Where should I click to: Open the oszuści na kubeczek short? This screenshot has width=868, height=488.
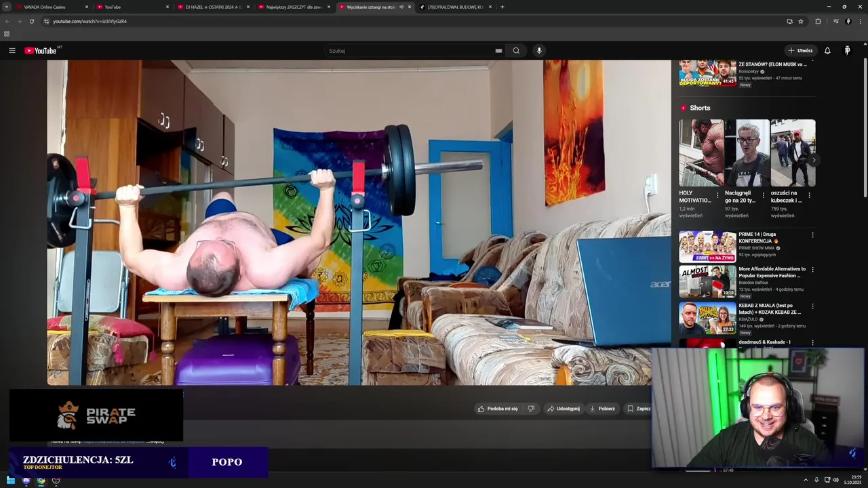793,153
